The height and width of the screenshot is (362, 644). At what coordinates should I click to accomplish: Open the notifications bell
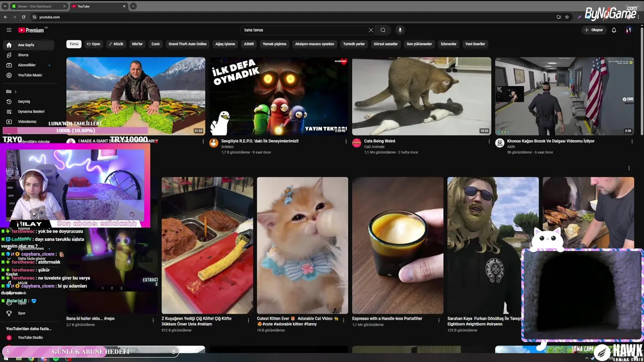click(614, 30)
